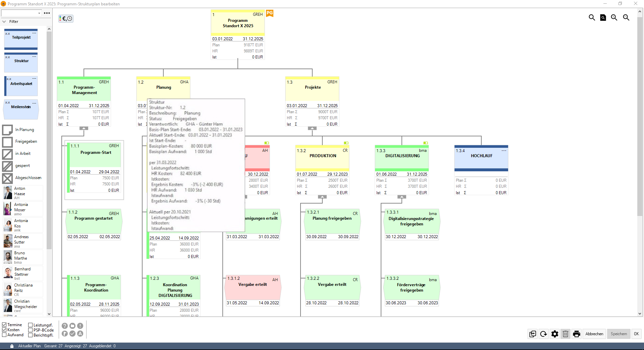
Task: Zoom in with the plus magnifier
Action: [614, 17]
